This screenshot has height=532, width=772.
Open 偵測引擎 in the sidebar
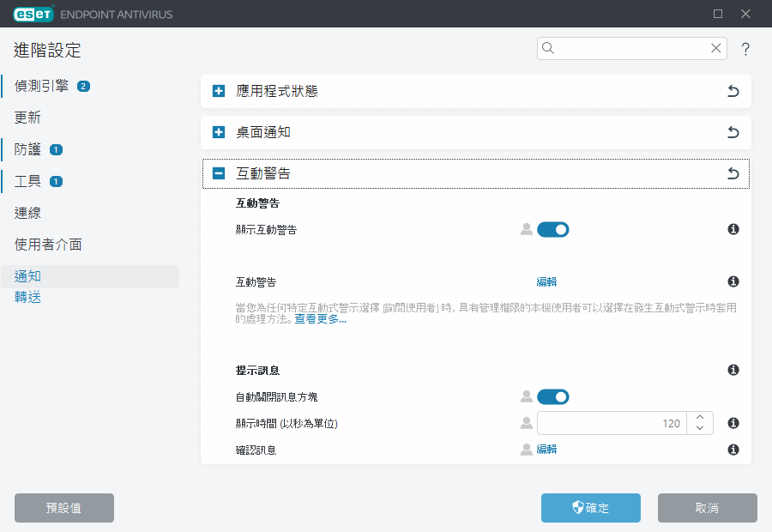tap(42, 86)
